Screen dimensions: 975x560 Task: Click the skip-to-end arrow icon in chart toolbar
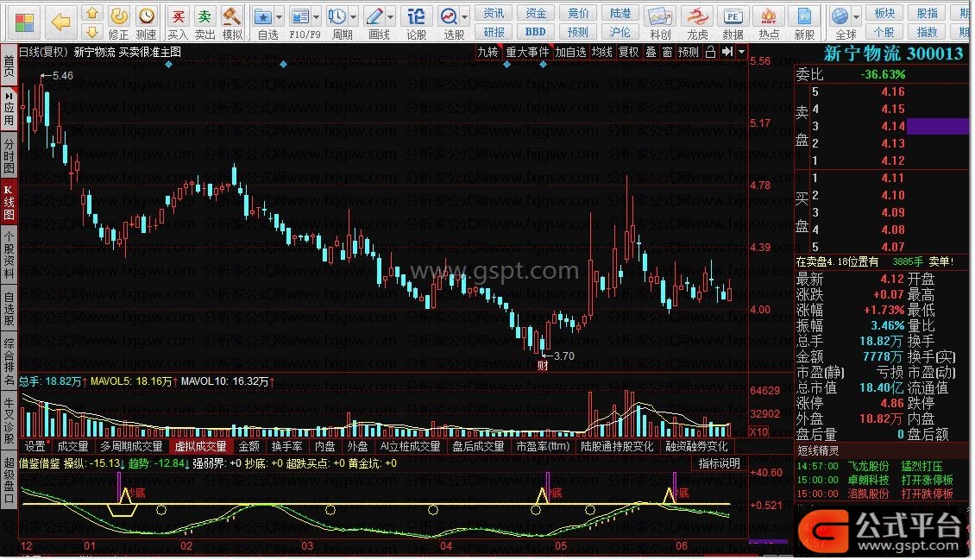click(727, 53)
